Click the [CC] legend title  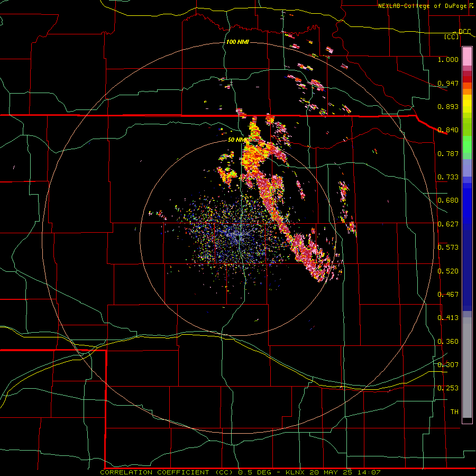[452, 36]
